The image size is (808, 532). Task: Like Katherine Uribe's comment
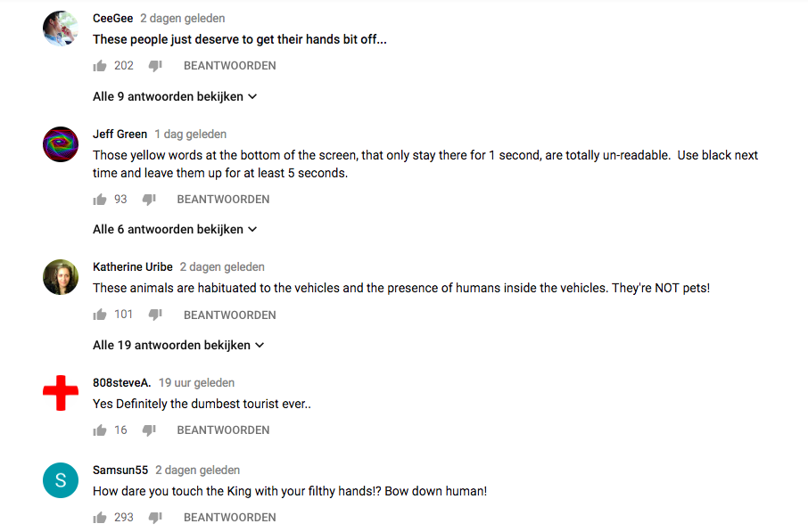pyautogui.click(x=100, y=315)
